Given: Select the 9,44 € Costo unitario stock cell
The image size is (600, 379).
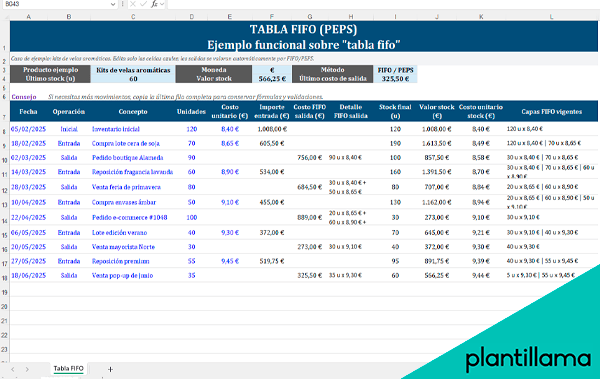Looking at the screenshot, I should 481,276.
